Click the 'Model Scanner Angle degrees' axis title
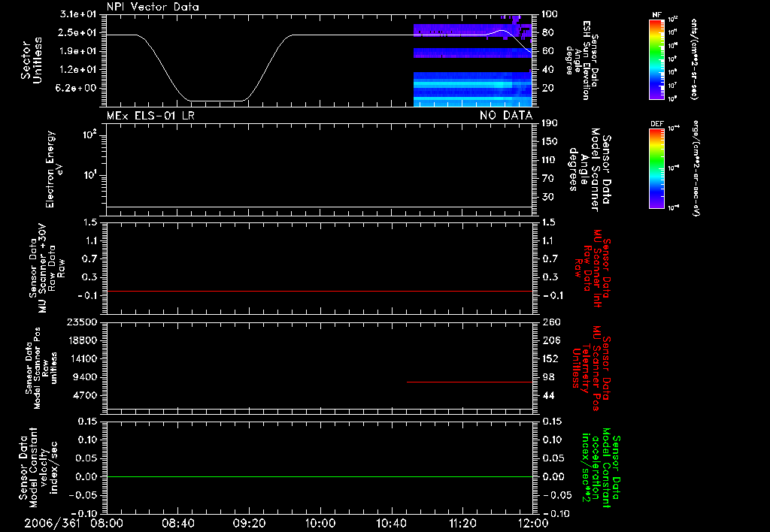 pyautogui.click(x=590, y=170)
